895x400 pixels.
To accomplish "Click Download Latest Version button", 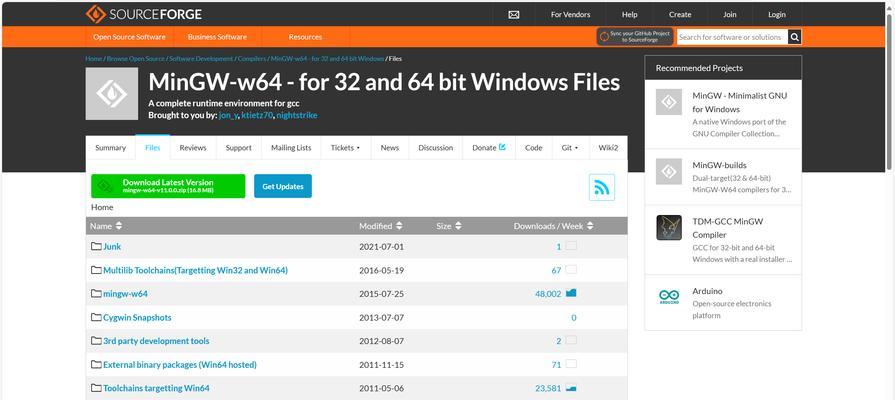I will pyautogui.click(x=168, y=186).
